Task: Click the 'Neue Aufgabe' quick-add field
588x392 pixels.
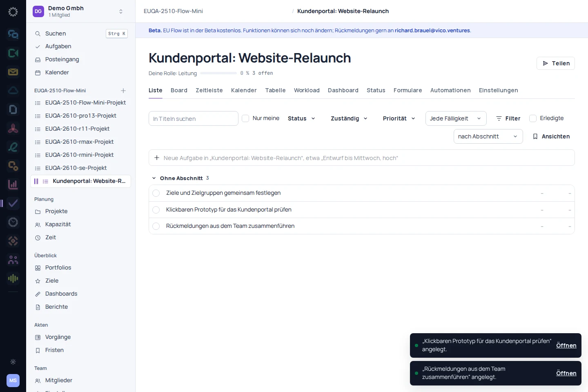Action: [x=362, y=158]
